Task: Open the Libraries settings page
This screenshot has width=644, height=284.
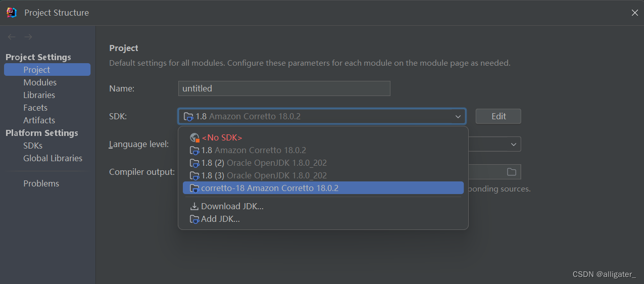Action: (39, 95)
